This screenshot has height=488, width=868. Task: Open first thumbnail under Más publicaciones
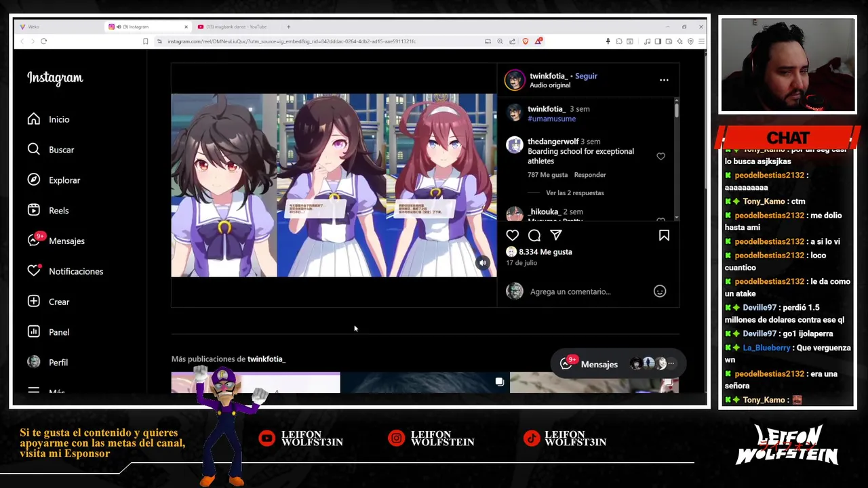point(256,382)
